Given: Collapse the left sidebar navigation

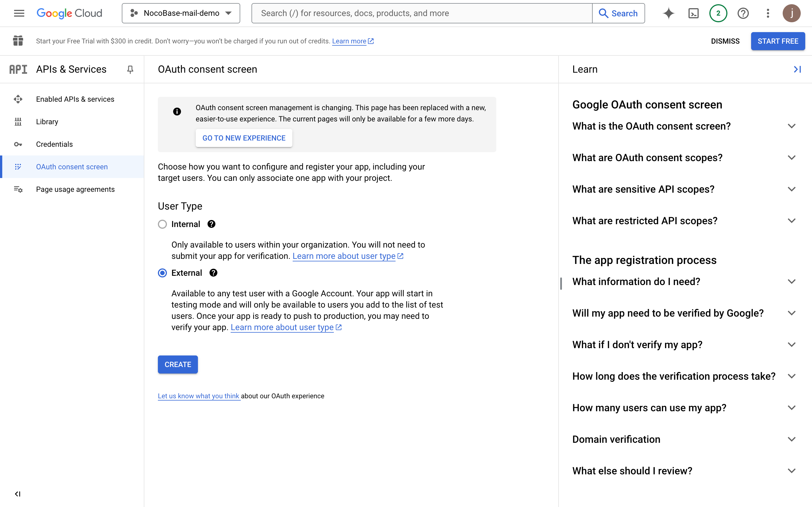Looking at the screenshot, I should click(x=18, y=494).
